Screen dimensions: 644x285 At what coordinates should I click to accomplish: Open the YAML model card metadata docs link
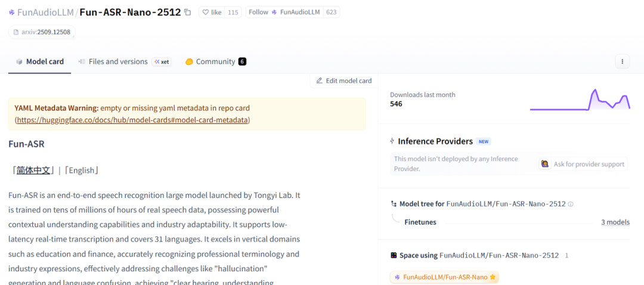tap(132, 120)
